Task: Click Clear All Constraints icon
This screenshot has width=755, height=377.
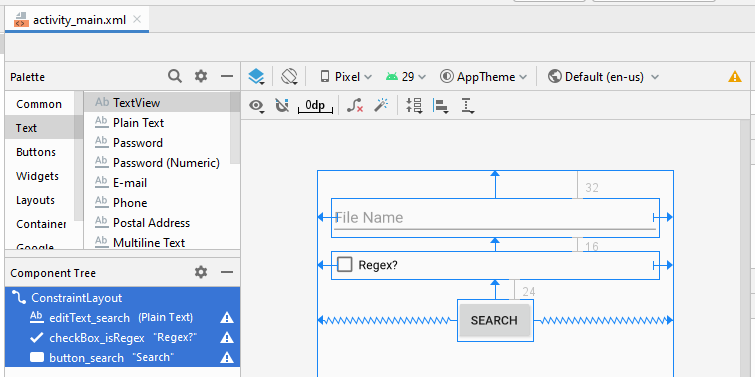Action: point(355,105)
